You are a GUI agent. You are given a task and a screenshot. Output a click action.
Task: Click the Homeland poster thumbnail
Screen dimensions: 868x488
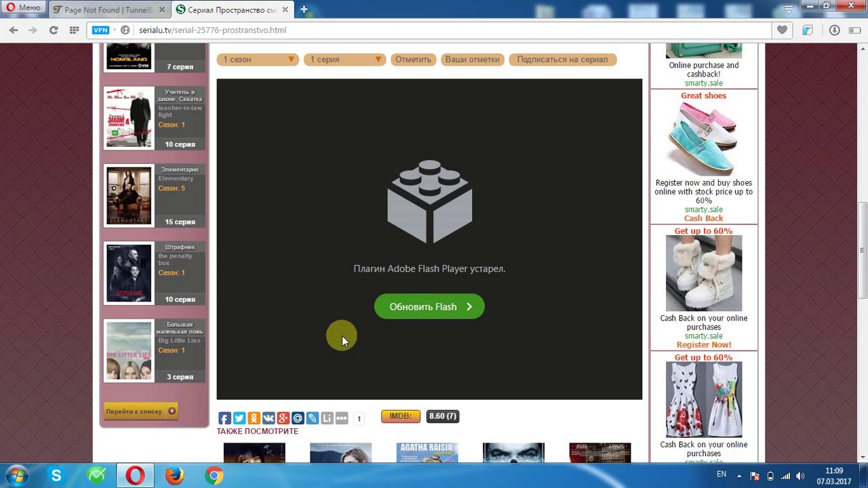point(129,57)
